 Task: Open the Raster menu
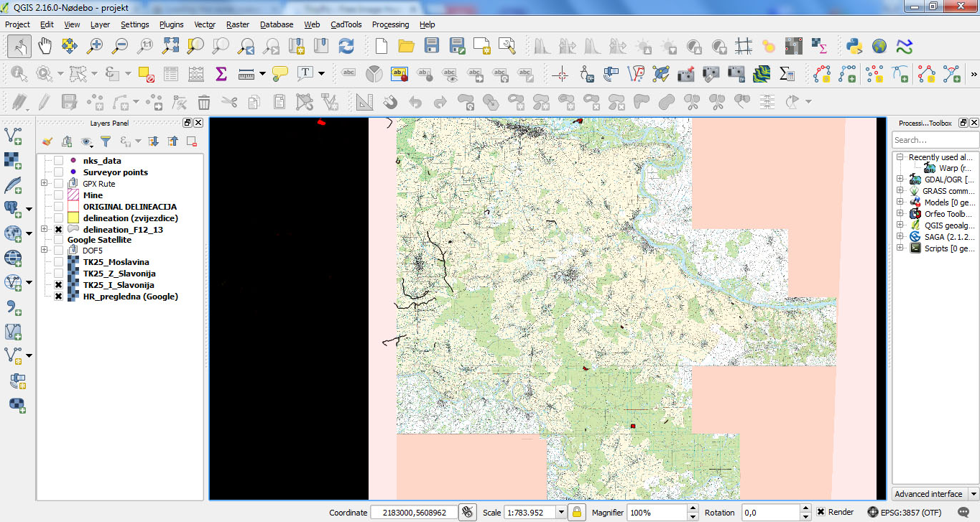(x=237, y=24)
